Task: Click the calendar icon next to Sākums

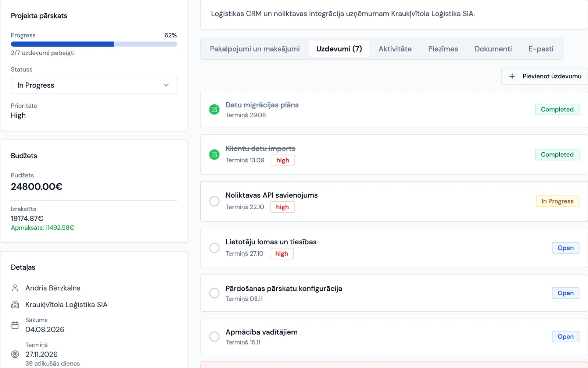Action: tap(15, 325)
